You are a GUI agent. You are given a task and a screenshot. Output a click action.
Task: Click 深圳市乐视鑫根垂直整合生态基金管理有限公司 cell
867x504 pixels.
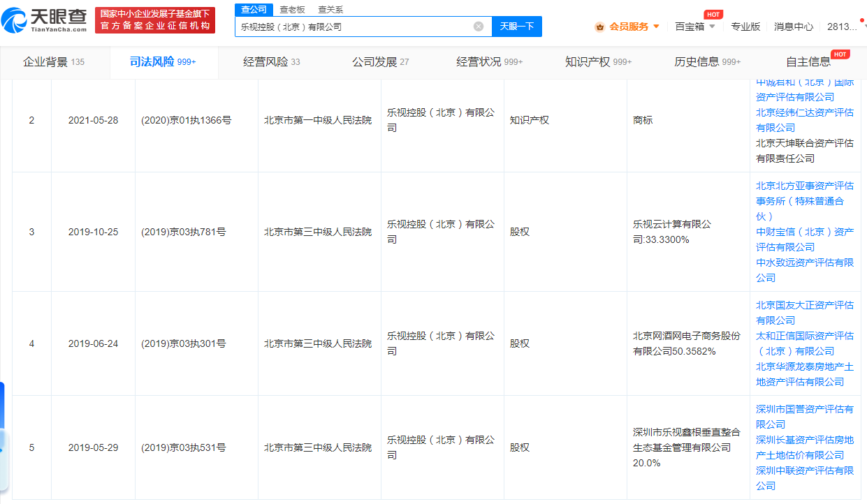pos(686,447)
